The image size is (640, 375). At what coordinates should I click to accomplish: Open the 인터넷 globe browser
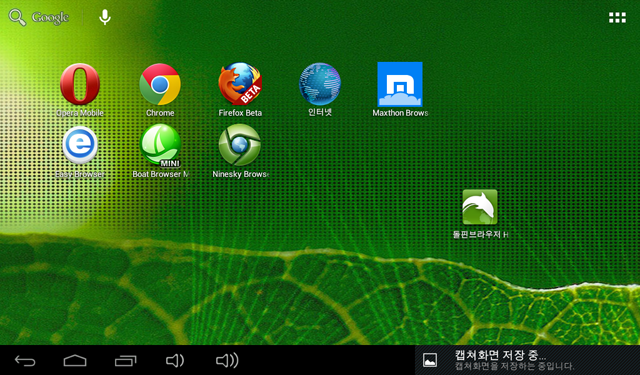320,84
